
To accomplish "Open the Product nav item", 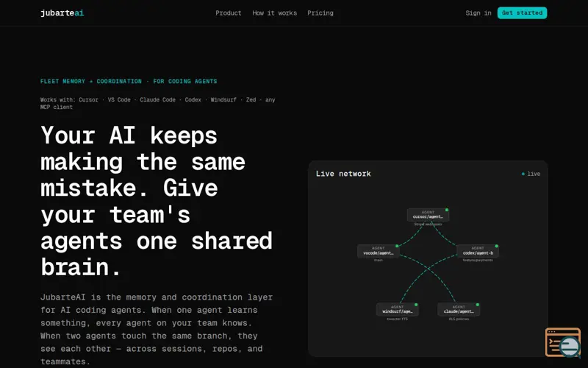I will point(229,13).
